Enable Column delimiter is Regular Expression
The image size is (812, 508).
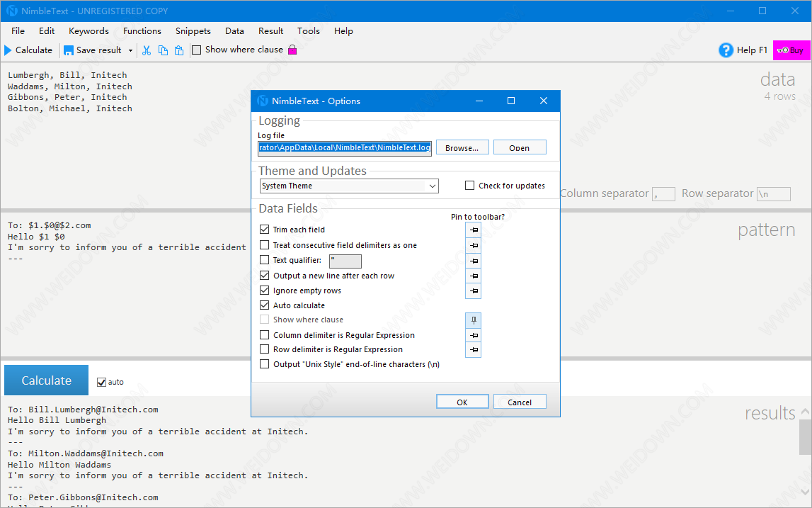265,335
